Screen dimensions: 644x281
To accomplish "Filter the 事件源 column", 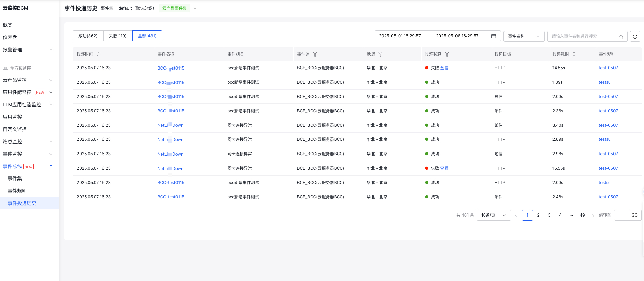I will [x=315, y=54].
